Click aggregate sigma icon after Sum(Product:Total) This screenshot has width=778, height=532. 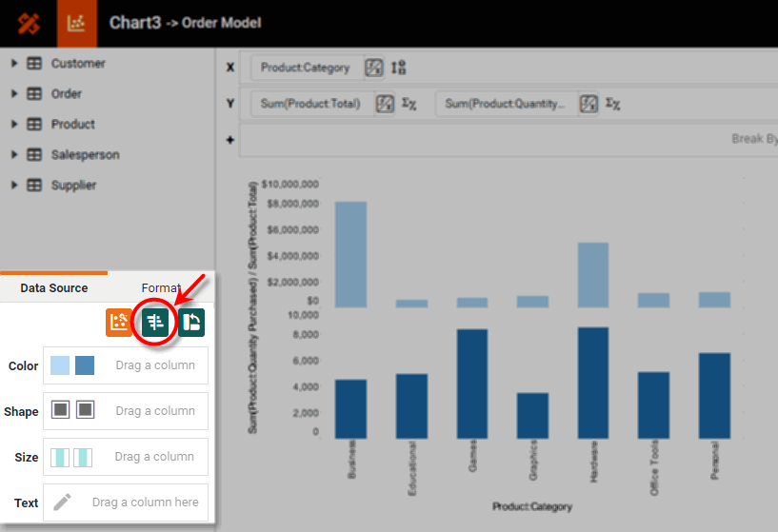(x=409, y=104)
